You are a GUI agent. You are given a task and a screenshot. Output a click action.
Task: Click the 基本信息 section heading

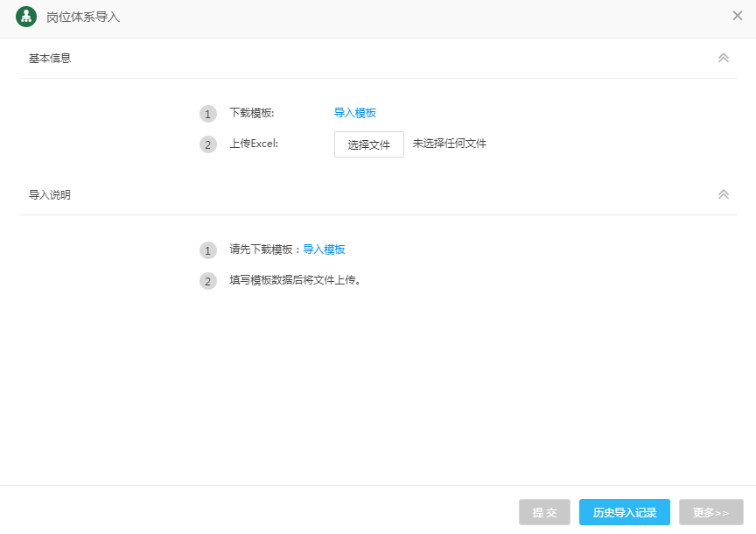(50, 59)
